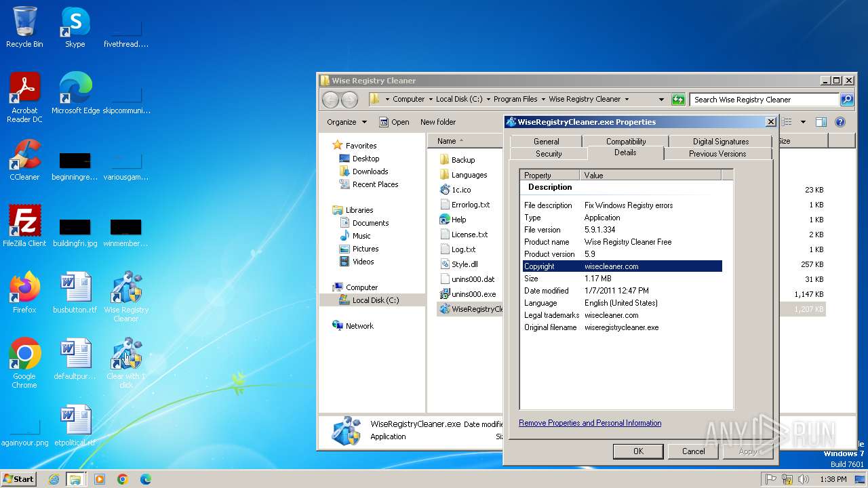Open the Start menu
868x488 pixels.
(19, 479)
